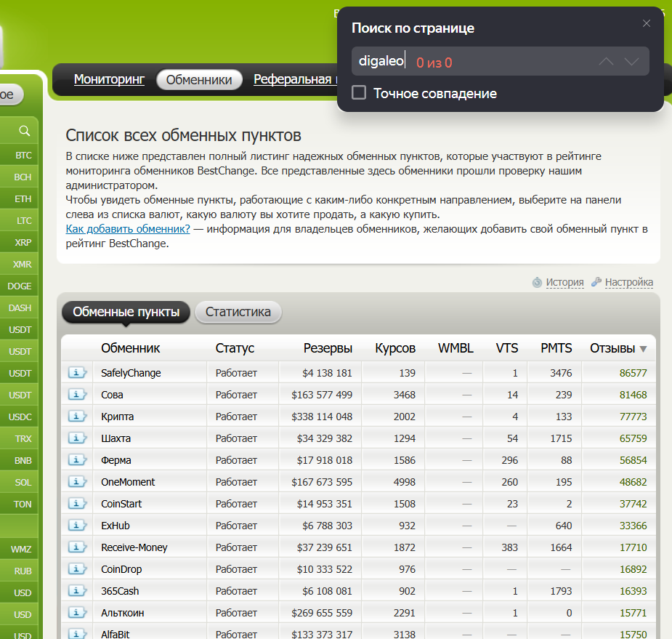This screenshot has width=672, height=639.
Task: Open CoinDrop reviews count 16892
Action: click(x=633, y=569)
